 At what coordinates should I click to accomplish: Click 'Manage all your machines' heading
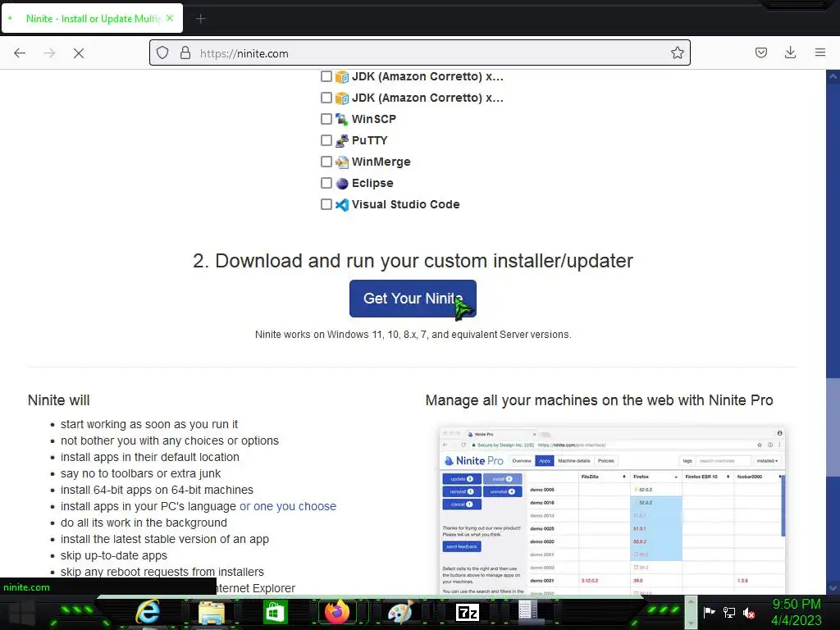click(x=599, y=400)
